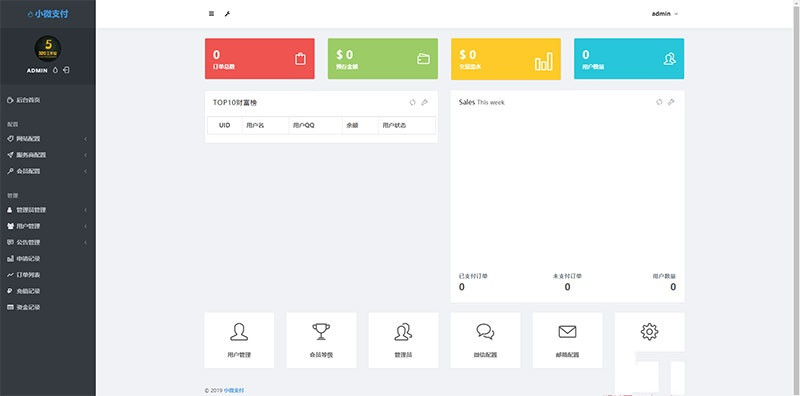Open the 邮箱配置 envelope tile
The width and height of the screenshot is (800, 396).
tap(567, 340)
